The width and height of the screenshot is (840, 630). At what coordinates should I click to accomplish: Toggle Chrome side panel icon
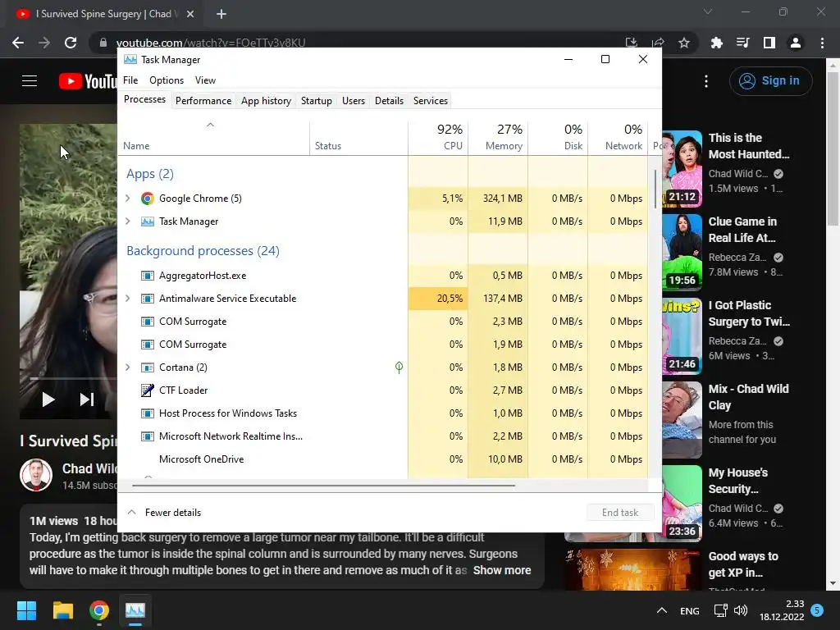pos(769,43)
